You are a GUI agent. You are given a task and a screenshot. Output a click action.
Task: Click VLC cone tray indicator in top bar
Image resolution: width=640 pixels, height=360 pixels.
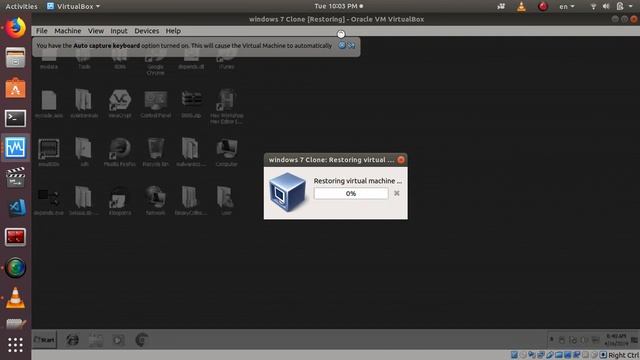pos(521,6)
